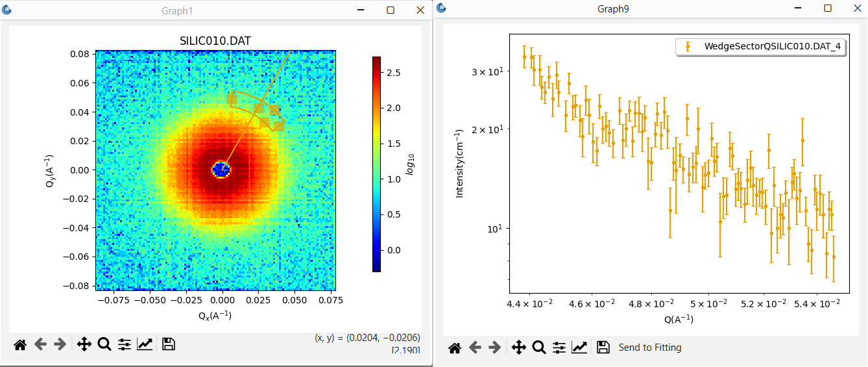Viewport: 868px width, 367px height.
Task: Click Save figure icon in Graph9 toolbar
Action: coord(603,348)
